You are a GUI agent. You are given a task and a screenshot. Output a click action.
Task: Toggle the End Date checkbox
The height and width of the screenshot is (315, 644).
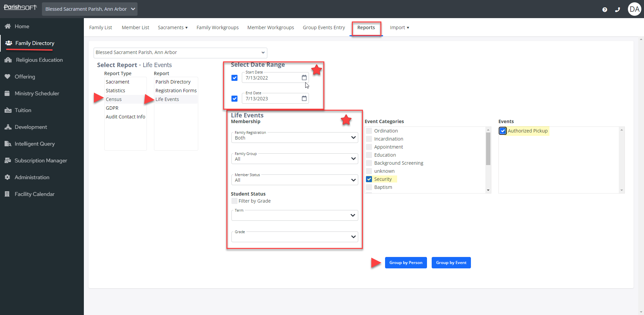pos(234,99)
